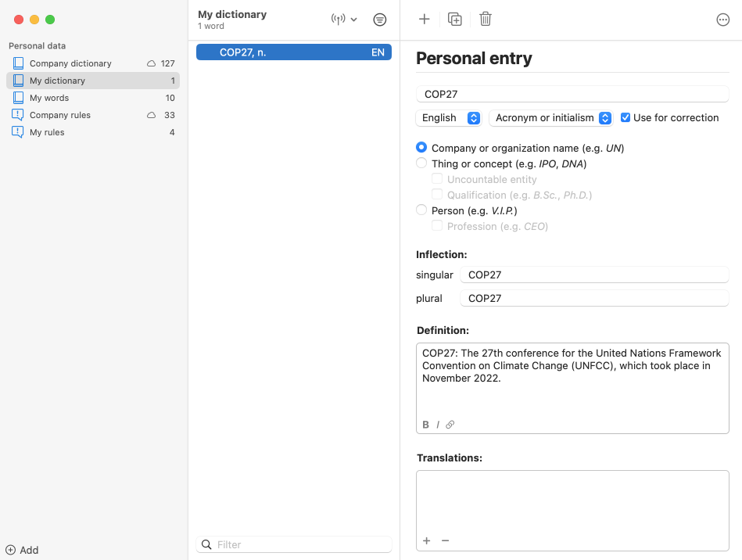The width and height of the screenshot is (742, 560).
Task: Click the Add button at bottom left
Action: point(23,550)
